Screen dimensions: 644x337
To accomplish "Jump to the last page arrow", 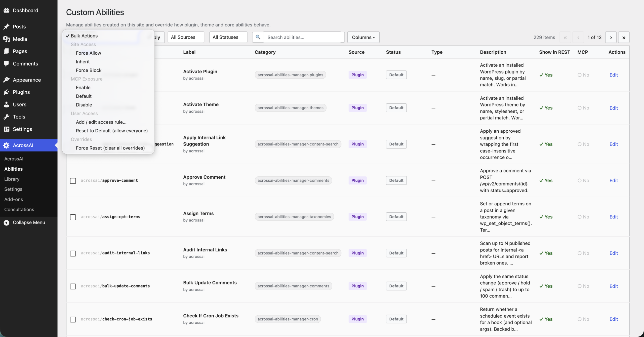I will 624,37.
